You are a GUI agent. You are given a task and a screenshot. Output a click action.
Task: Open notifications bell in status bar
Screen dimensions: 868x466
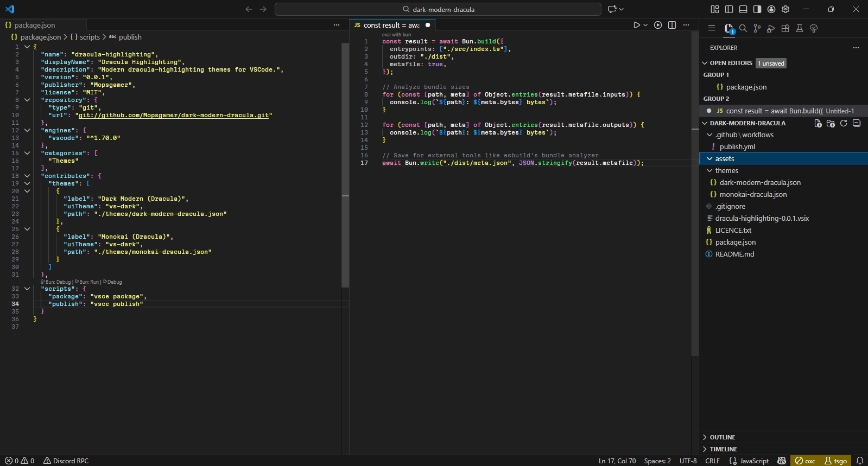860,461
